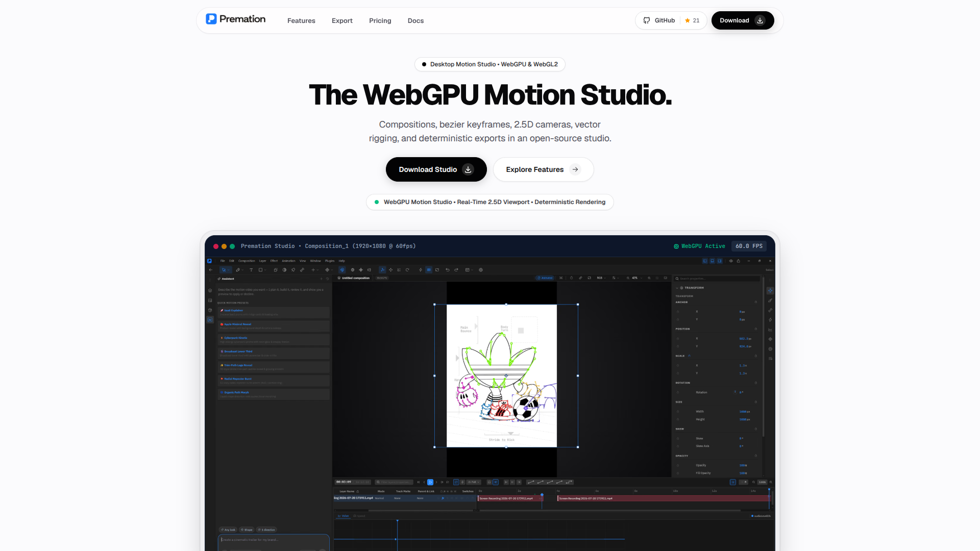Select the puppet pin tool
Image resolution: width=980 pixels, height=551 pixels.
coord(293,270)
